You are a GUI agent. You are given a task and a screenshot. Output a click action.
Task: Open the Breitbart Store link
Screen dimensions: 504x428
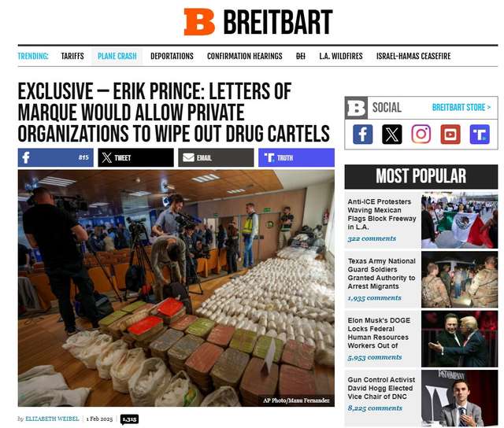coord(461,107)
